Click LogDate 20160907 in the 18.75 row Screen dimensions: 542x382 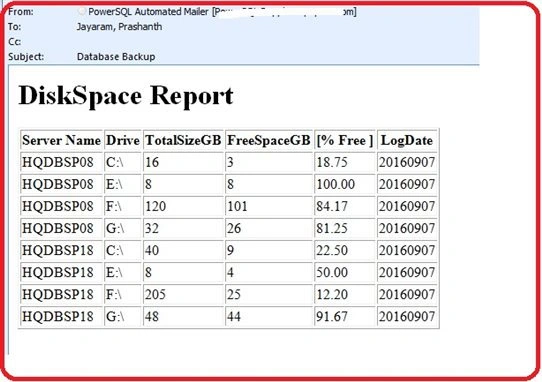pos(407,162)
